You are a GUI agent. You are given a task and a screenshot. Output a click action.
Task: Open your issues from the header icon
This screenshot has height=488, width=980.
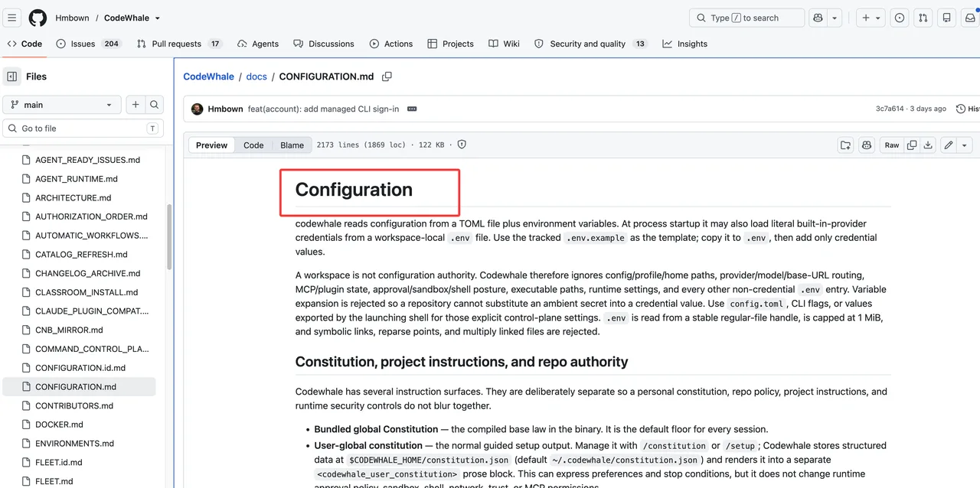tap(900, 18)
